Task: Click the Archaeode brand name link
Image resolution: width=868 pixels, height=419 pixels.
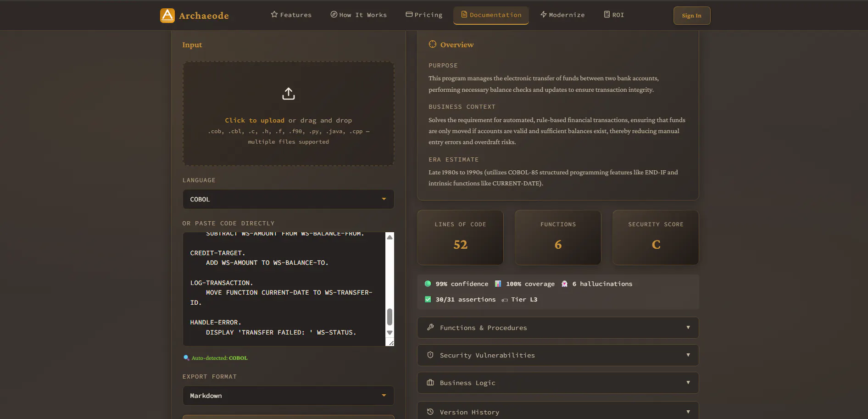Action: click(x=204, y=16)
